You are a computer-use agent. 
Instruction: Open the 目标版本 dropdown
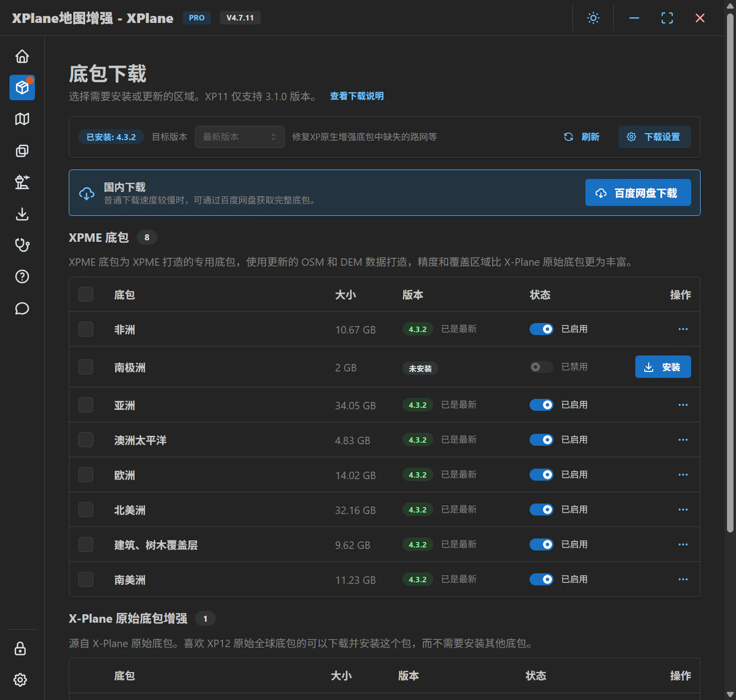[x=239, y=137]
